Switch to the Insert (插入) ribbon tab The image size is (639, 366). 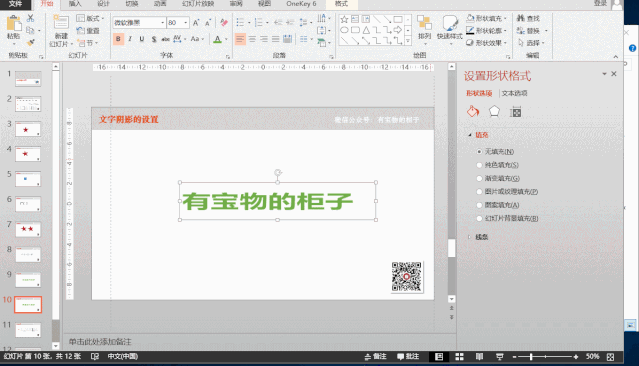(75, 4)
